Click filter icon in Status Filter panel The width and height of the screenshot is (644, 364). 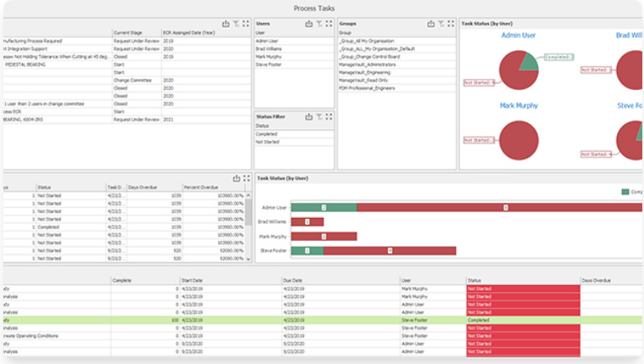point(319,117)
